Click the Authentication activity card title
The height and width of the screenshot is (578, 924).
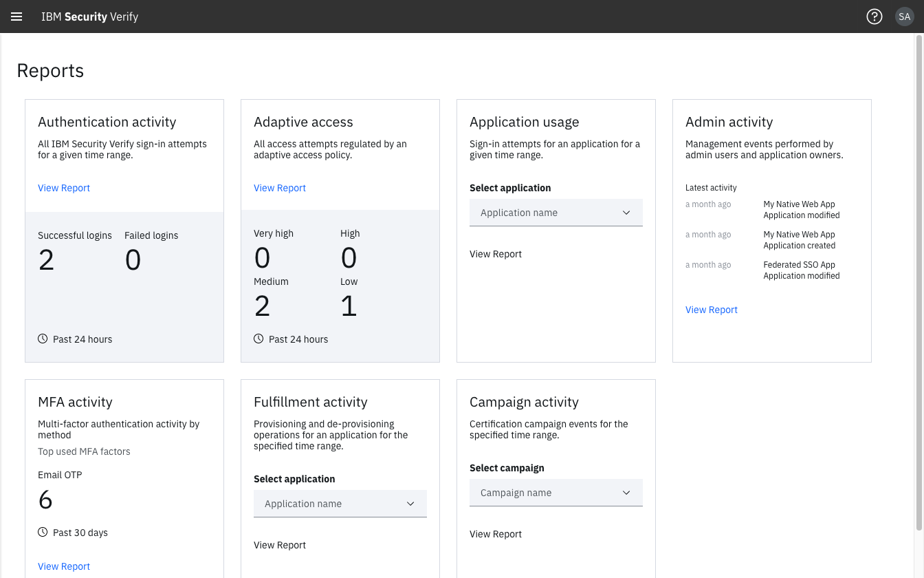(107, 122)
